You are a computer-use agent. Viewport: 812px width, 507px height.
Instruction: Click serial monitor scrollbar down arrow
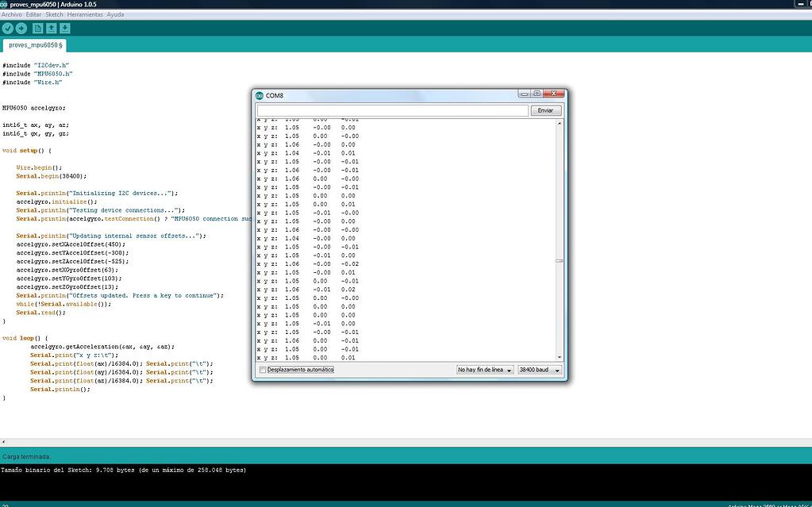coord(560,357)
